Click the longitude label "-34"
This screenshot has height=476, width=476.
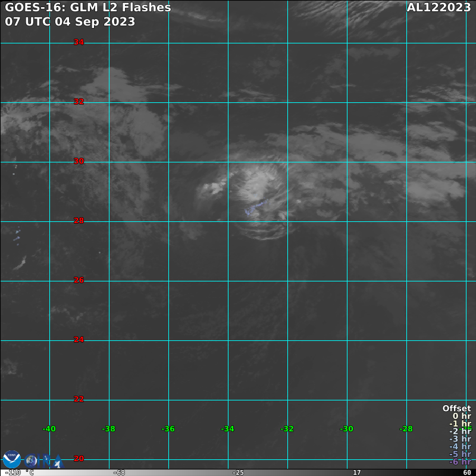point(227,429)
